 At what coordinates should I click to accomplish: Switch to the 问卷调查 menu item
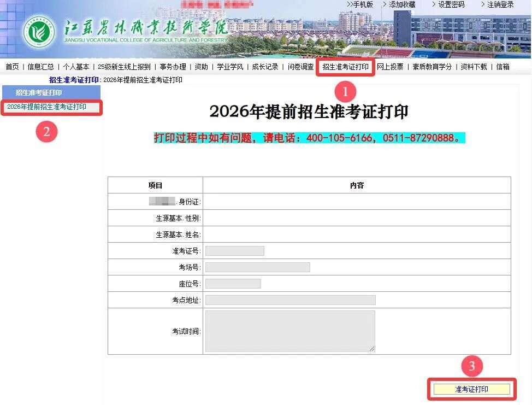click(x=300, y=67)
